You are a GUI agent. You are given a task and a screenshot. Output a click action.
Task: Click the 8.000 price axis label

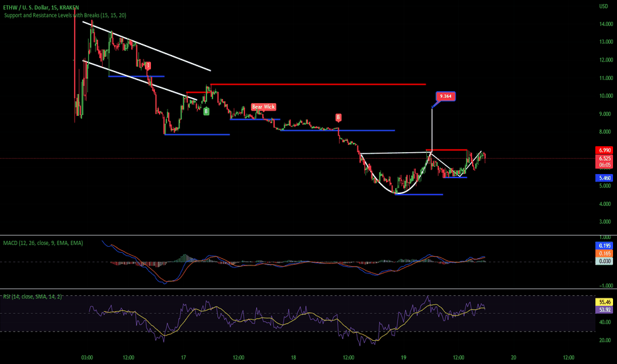[x=606, y=132]
